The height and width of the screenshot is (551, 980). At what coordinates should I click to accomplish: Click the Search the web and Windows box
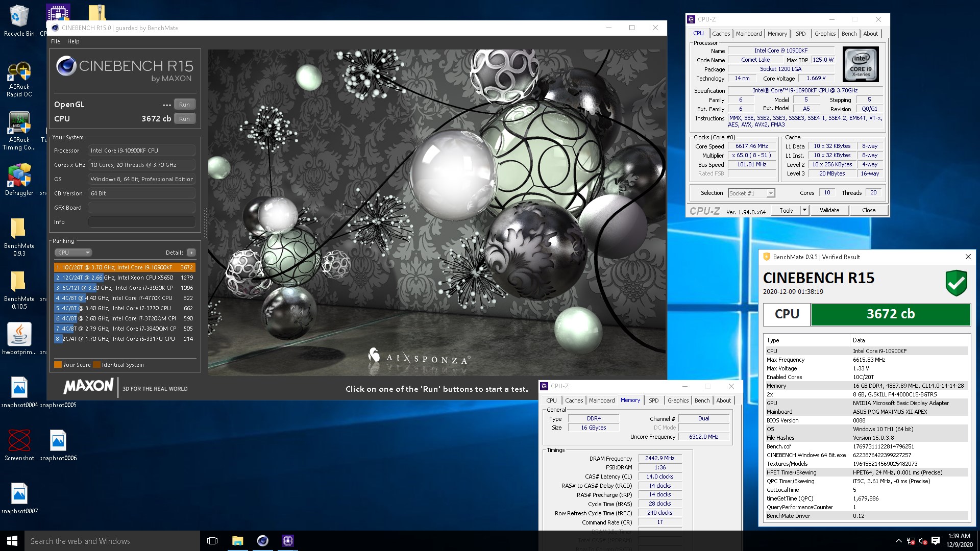pyautogui.click(x=112, y=541)
